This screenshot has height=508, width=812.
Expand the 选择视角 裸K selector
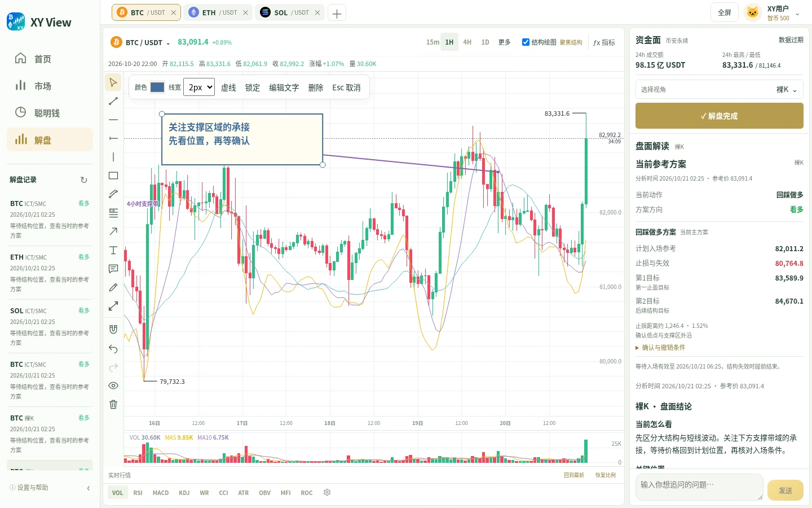tap(719, 90)
